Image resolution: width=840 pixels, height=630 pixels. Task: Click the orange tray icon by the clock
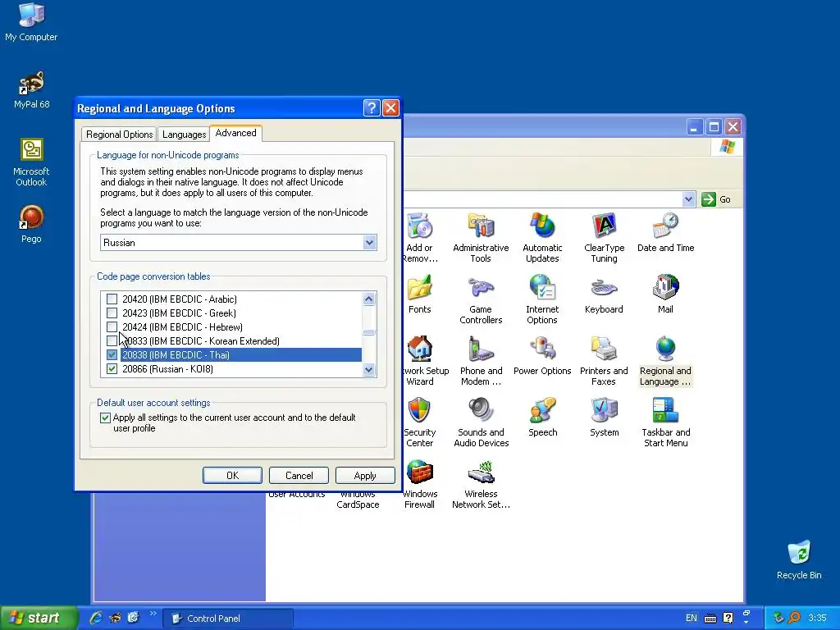[794, 619]
